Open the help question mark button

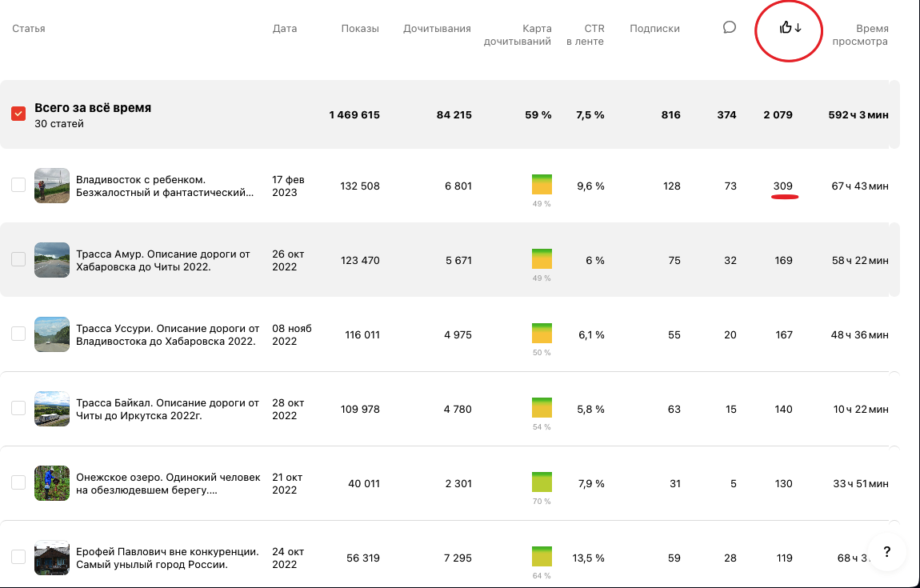coord(886,552)
